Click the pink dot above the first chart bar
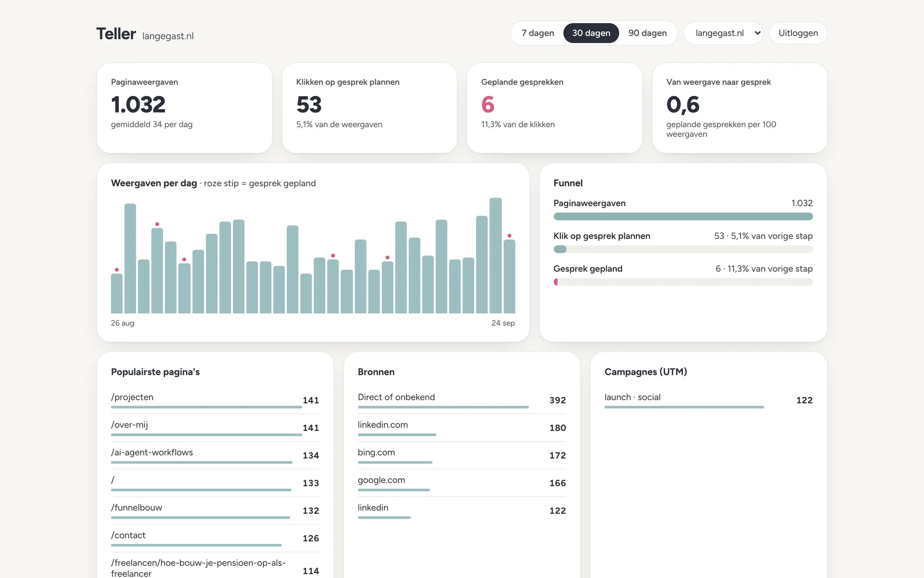Viewport: 924px width, 578px height. click(x=117, y=270)
